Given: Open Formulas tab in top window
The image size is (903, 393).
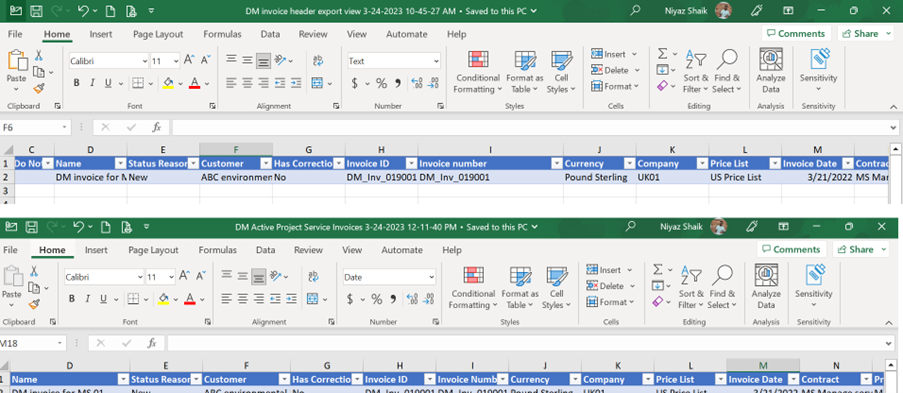Looking at the screenshot, I should click(x=222, y=34).
